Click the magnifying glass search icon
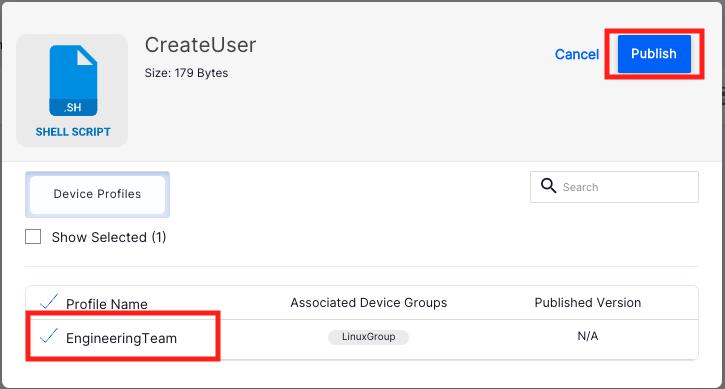725x389 pixels. tap(548, 186)
